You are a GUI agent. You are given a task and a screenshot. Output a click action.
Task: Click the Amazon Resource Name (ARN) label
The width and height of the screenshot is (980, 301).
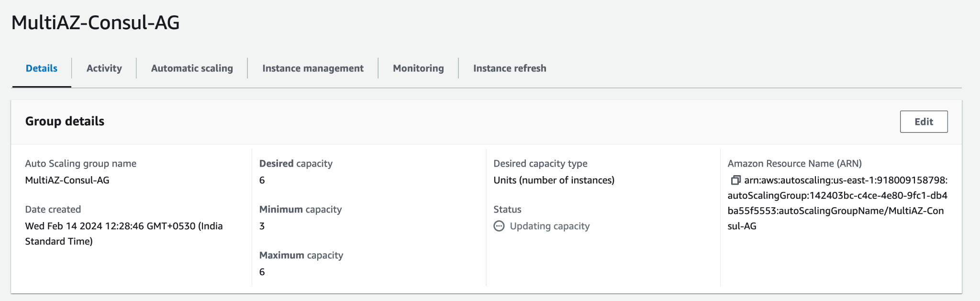(x=794, y=164)
